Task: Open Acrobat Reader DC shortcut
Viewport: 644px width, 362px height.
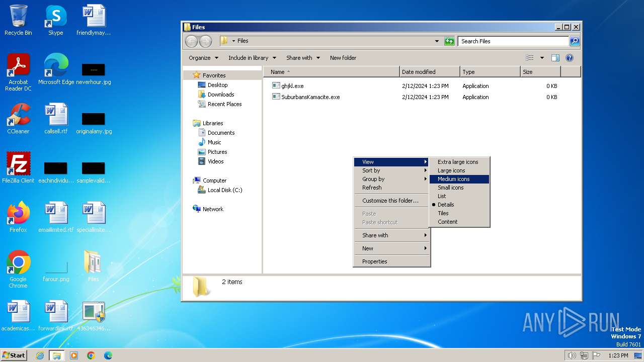Action: click(x=18, y=72)
